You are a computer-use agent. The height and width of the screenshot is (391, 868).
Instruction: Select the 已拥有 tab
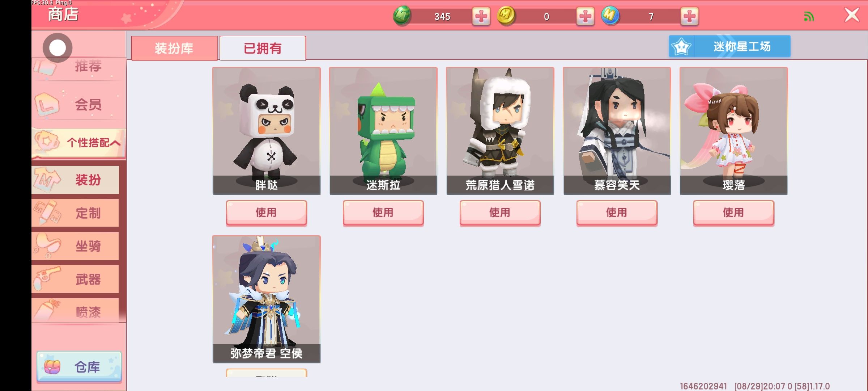[x=263, y=48]
